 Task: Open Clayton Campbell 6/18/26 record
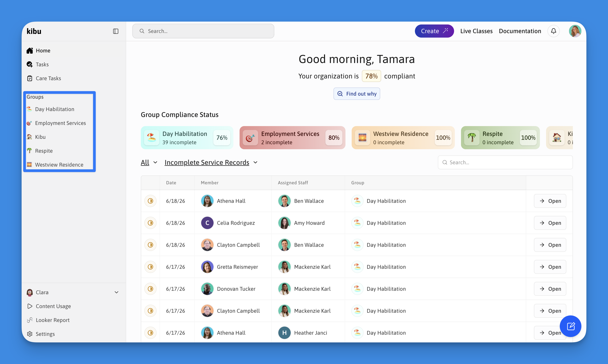(x=550, y=245)
